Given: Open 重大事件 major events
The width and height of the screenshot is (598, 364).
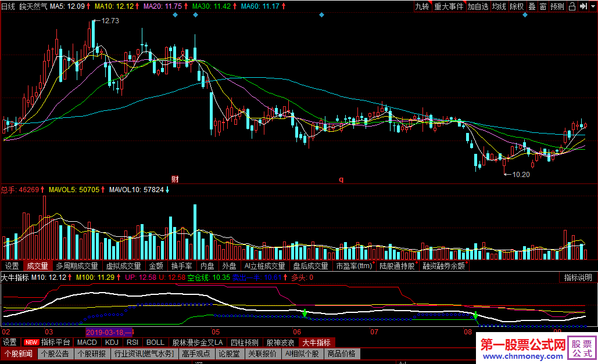Looking at the screenshot, I should point(449,6).
